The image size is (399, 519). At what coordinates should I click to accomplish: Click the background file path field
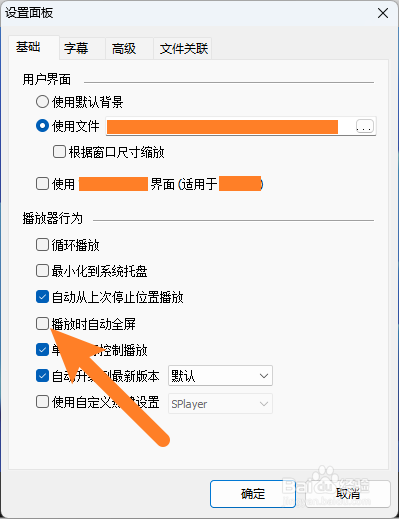pyautogui.click(x=230, y=126)
